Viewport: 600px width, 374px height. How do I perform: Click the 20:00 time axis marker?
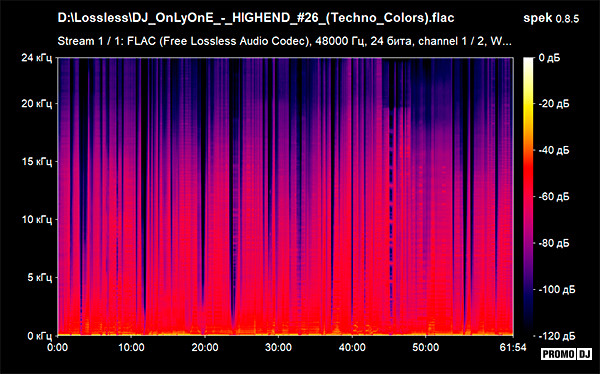[x=205, y=348]
